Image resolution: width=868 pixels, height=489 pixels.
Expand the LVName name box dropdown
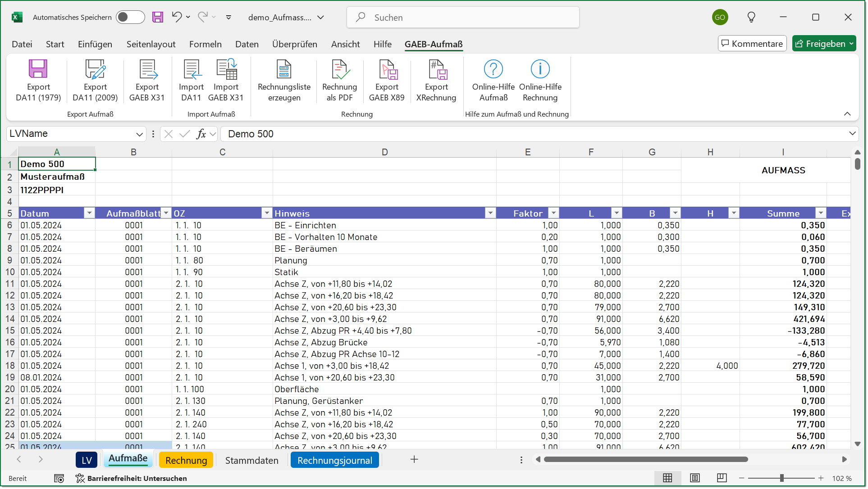(x=140, y=134)
